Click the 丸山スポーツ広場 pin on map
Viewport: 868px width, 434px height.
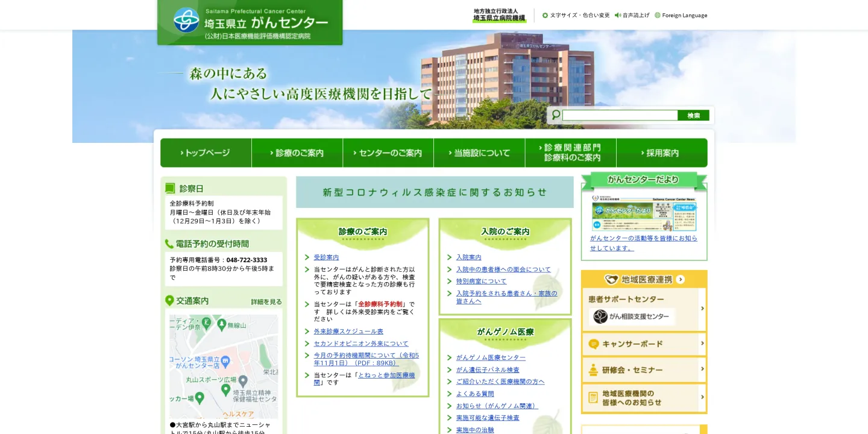tap(243, 381)
